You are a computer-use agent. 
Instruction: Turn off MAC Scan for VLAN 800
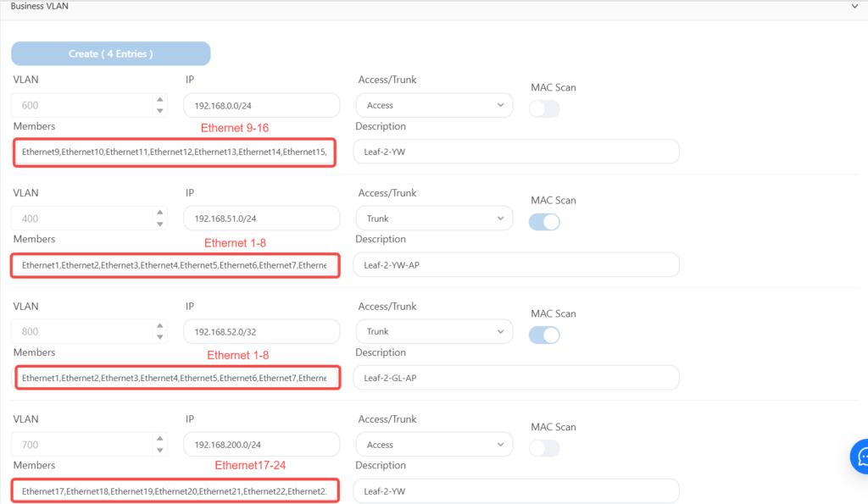click(544, 335)
